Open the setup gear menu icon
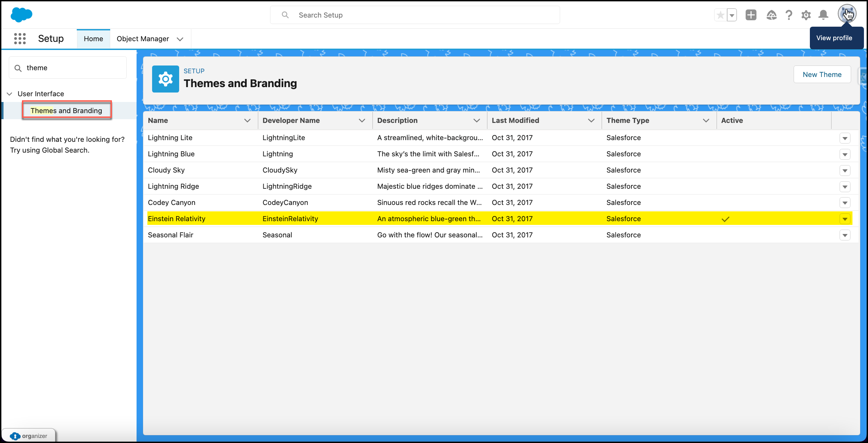Screen dimensions: 868x443 click(x=806, y=15)
